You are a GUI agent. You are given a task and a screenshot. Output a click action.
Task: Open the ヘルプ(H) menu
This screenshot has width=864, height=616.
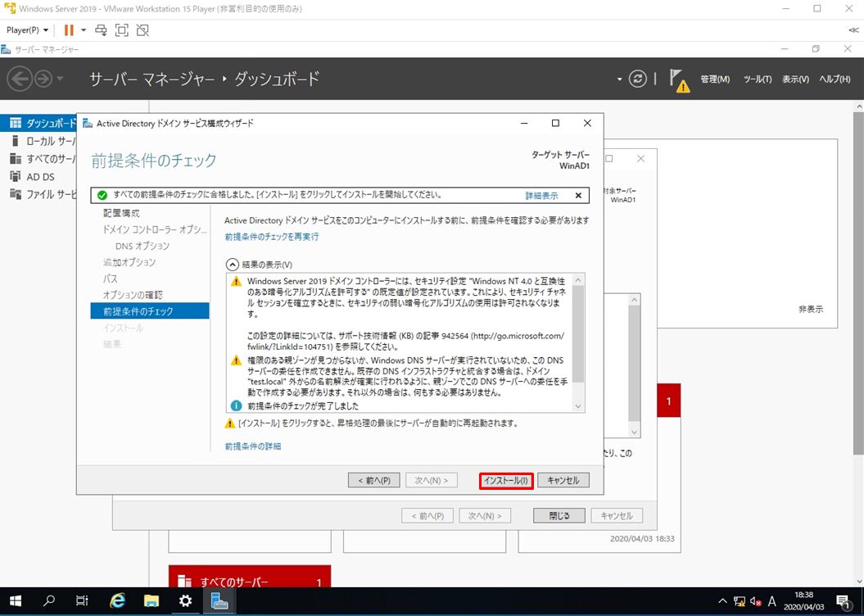(835, 79)
